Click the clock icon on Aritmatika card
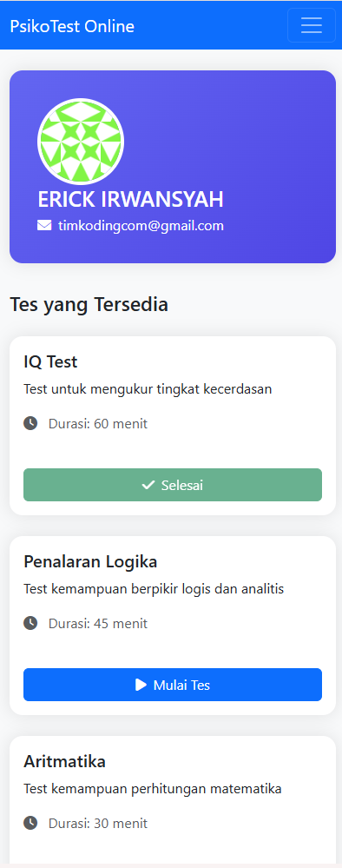The width and height of the screenshot is (342, 868). [30, 823]
